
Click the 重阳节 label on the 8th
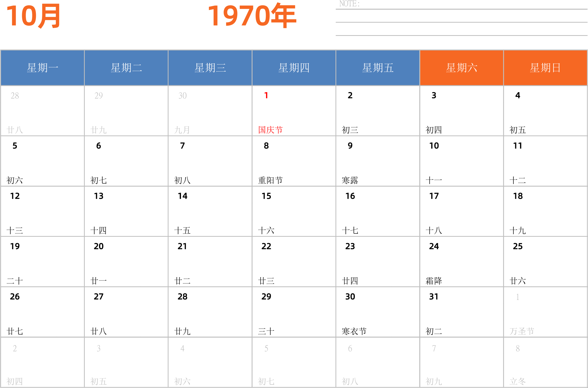[x=270, y=180]
